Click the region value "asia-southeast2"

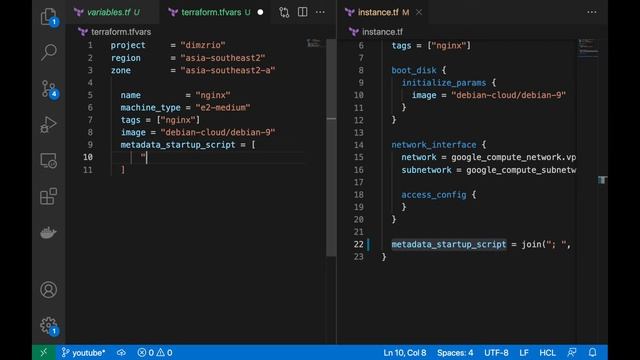tap(223, 58)
